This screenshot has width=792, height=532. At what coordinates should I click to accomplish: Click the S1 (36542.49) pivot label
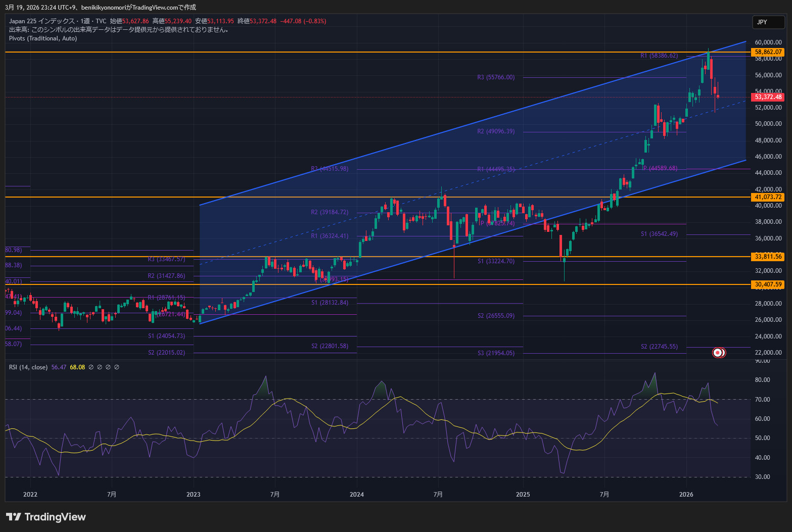pyautogui.click(x=659, y=234)
